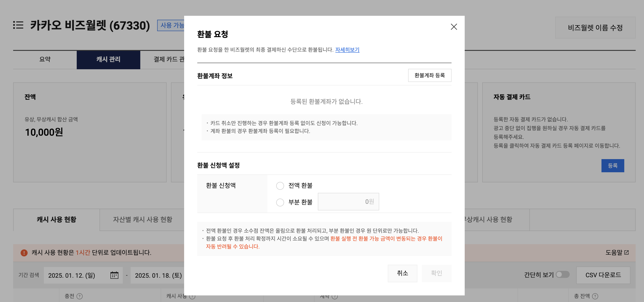The width and height of the screenshot is (644, 302).
Task: Click the partial refund amount field
Action: coord(348,201)
